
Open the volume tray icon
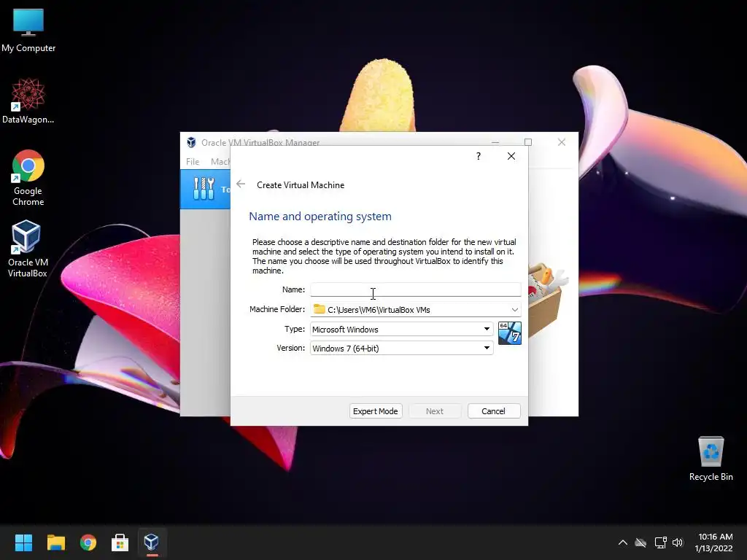[678, 542]
